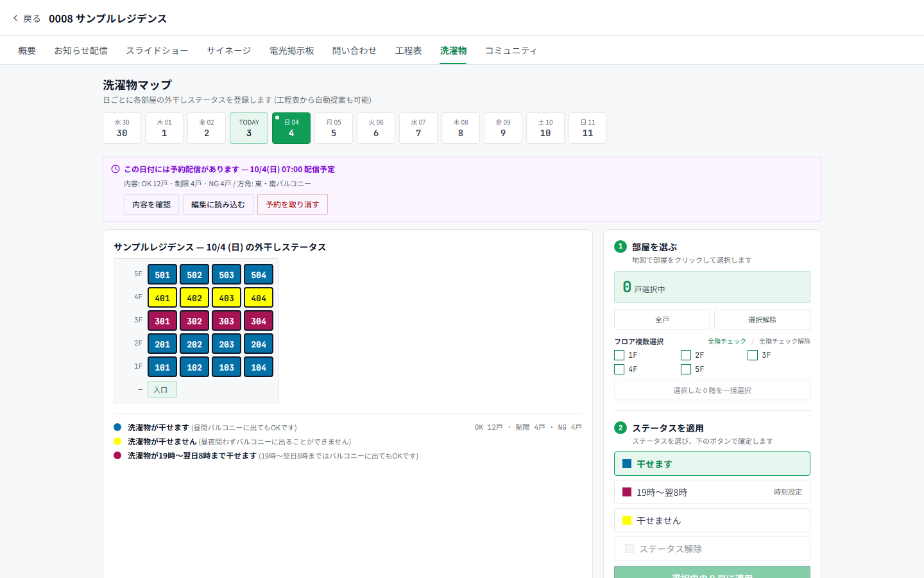Click the clock icon in the reservation notice
The height and width of the screenshot is (578, 924).
116,169
